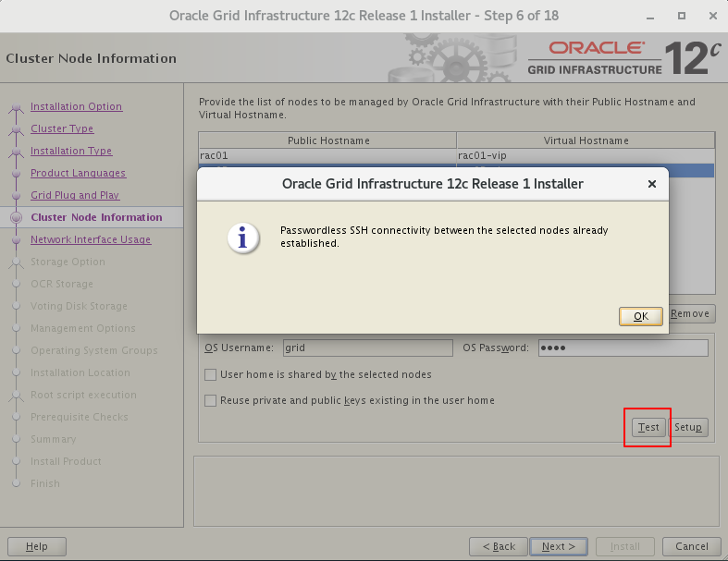
Task: Click the Voting Disk Storage step label
Action: [79, 306]
